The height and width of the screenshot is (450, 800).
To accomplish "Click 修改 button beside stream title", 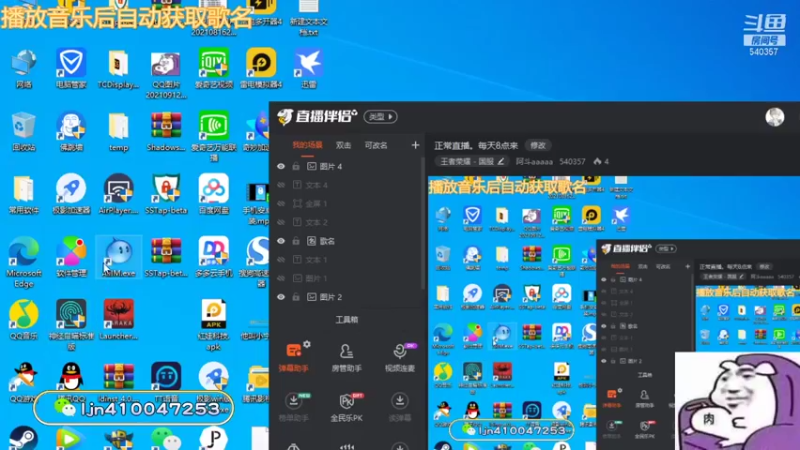I will coord(538,145).
